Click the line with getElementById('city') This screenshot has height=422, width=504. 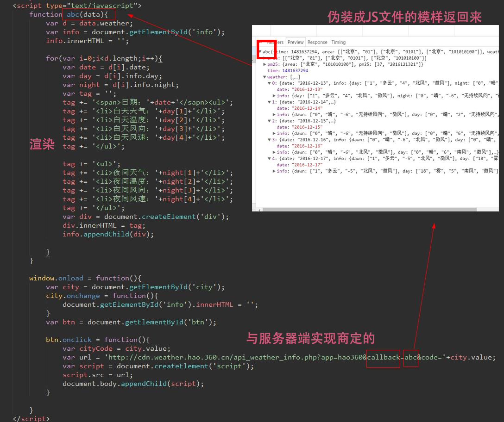click(135, 287)
